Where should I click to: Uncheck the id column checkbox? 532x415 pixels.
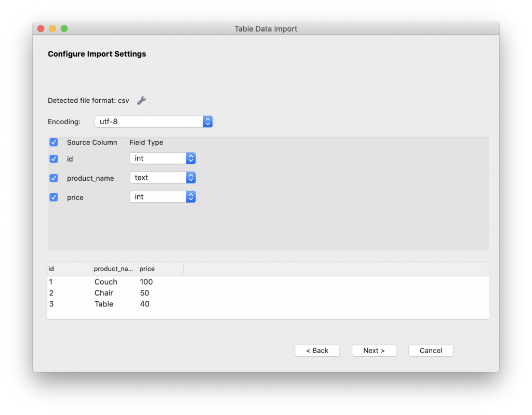(x=54, y=159)
